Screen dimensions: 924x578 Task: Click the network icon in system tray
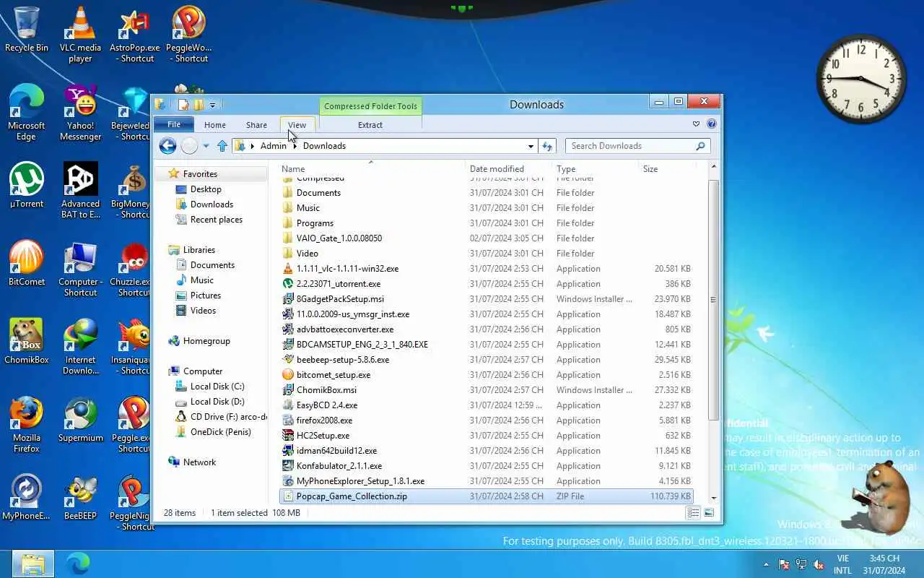(x=801, y=564)
